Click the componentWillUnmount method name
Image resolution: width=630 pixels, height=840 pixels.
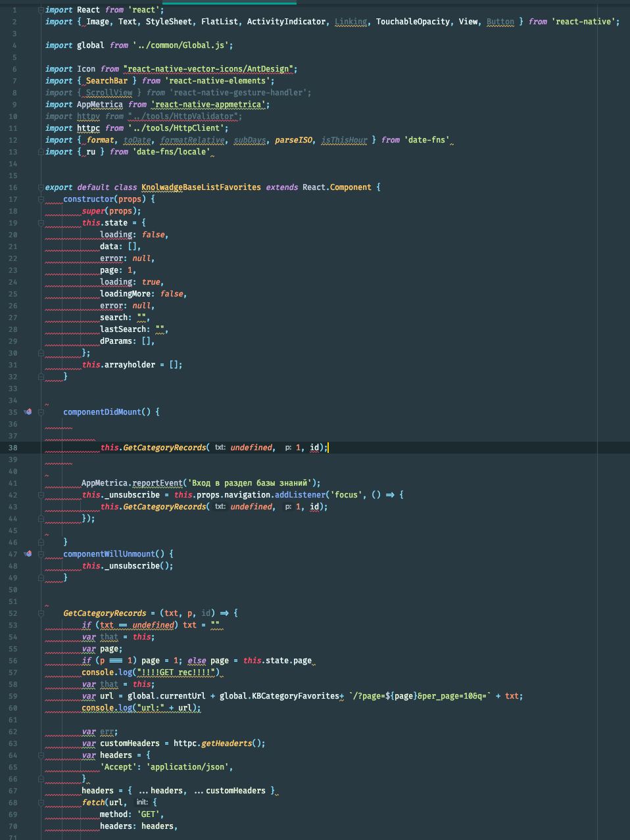click(109, 554)
